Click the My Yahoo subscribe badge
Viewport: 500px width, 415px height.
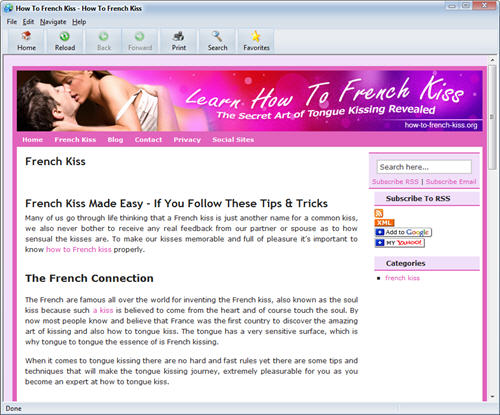pyautogui.click(x=399, y=243)
